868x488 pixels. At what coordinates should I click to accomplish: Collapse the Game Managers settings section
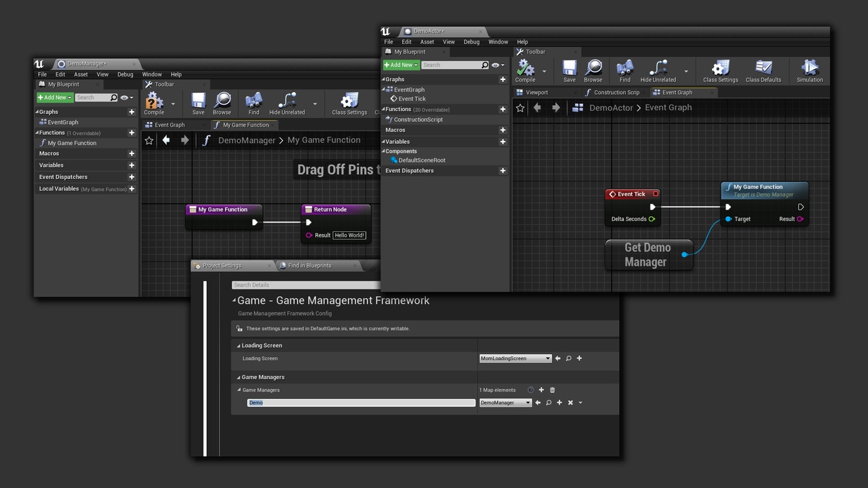click(239, 378)
